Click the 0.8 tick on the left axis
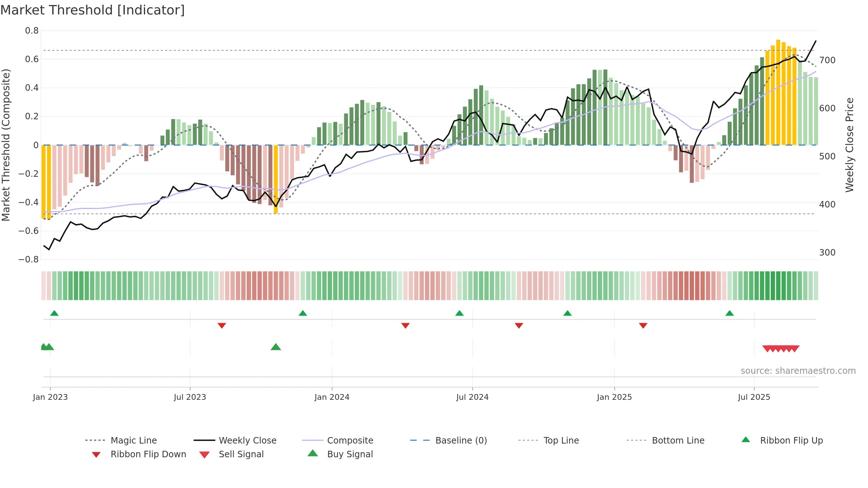This screenshot has height=488, width=868. (x=32, y=31)
